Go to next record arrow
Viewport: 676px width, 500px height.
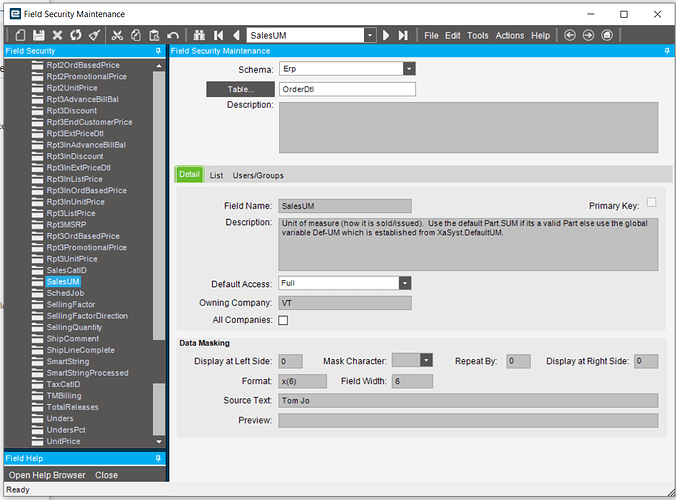pos(386,35)
